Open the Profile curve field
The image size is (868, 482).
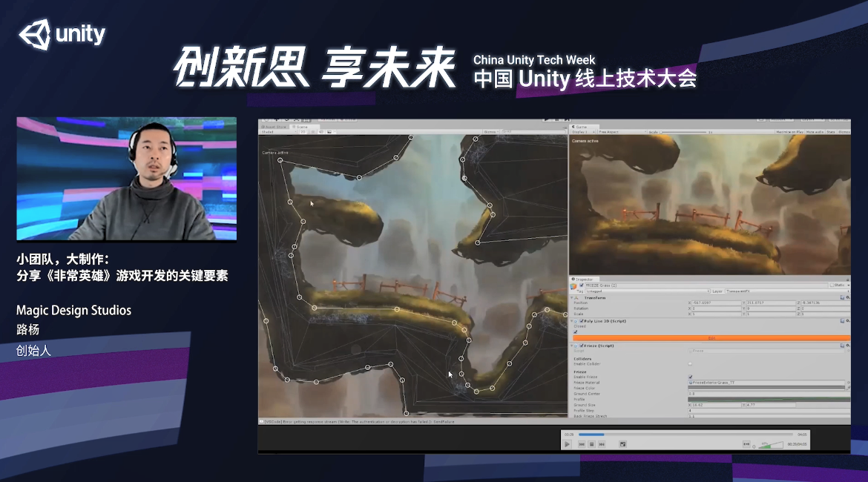(x=769, y=400)
